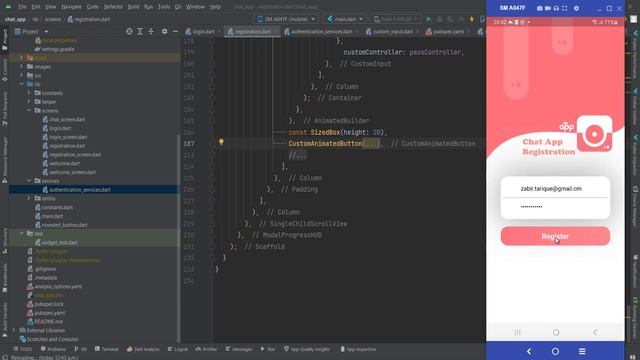640x360 pixels.
Task: Toggle fullscreen in SM A047F mirror window
Action: tap(564, 8)
